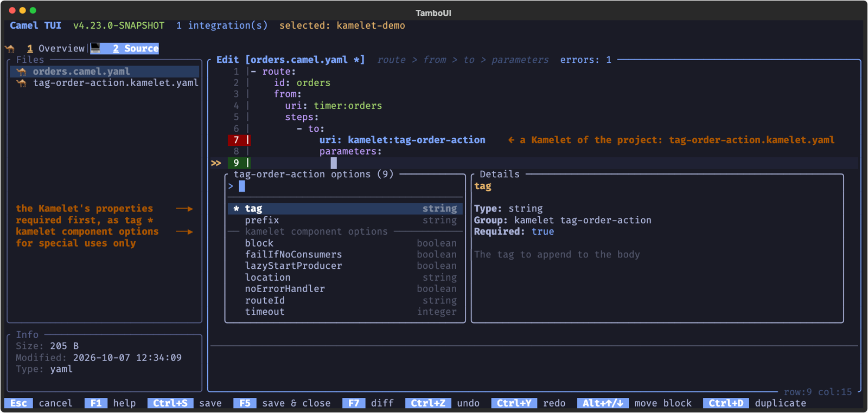Click the Ctrl+S save shortcut
The height and width of the screenshot is (413, 868).
click(184, 403)
